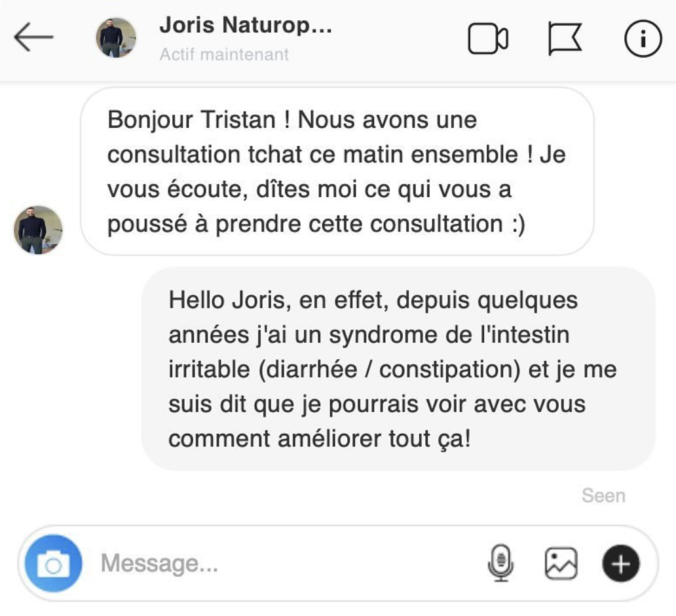Flag this conversation with the flag icon
The height and width of the screenshot is (616, 676).
coord(565,39)
